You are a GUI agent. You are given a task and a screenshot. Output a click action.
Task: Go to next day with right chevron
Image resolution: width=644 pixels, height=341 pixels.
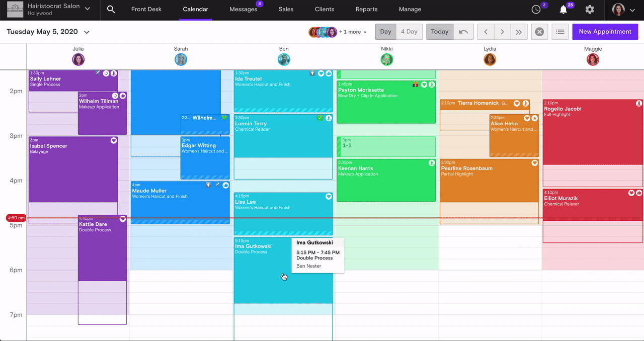(x=502, y=32)
